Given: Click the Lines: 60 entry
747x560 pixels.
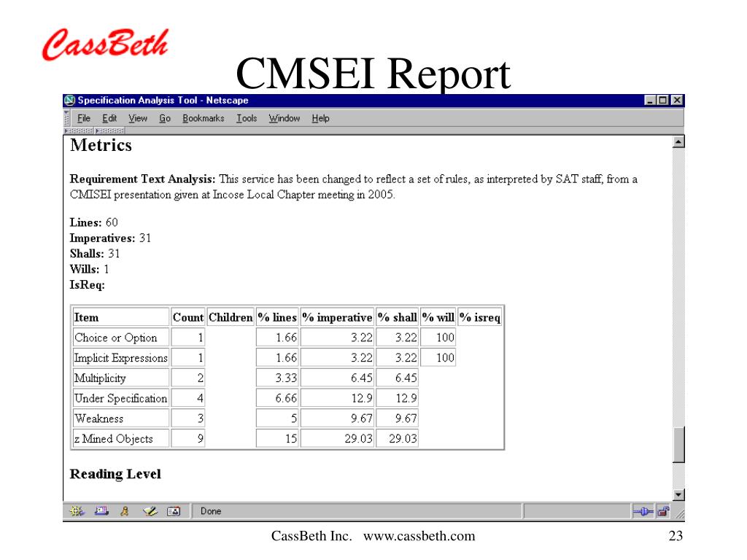Looking at the screenshot, I should tap(94, 222).
